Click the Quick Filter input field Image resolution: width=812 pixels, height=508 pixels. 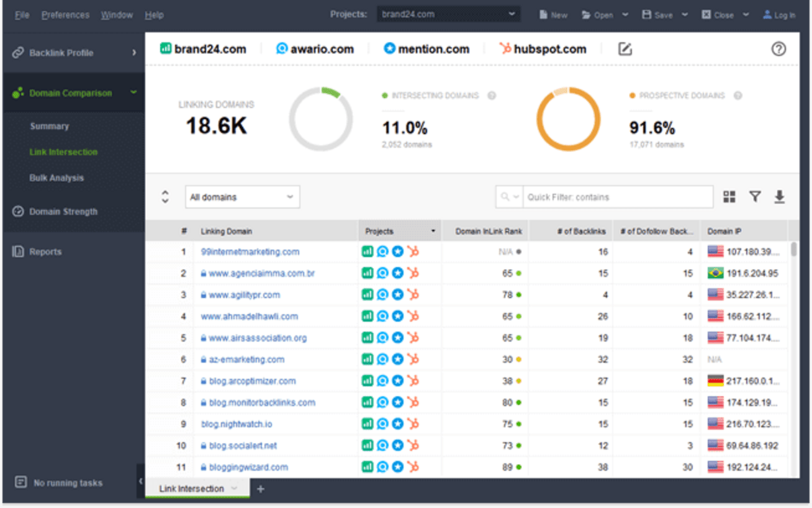pyautogui.click(x=618, y=197)
